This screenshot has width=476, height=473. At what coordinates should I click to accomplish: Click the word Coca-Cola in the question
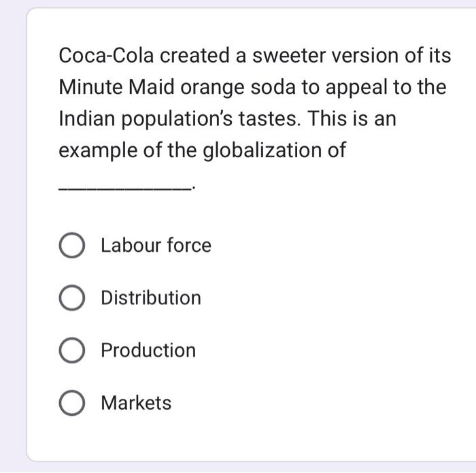click(106, 56)
